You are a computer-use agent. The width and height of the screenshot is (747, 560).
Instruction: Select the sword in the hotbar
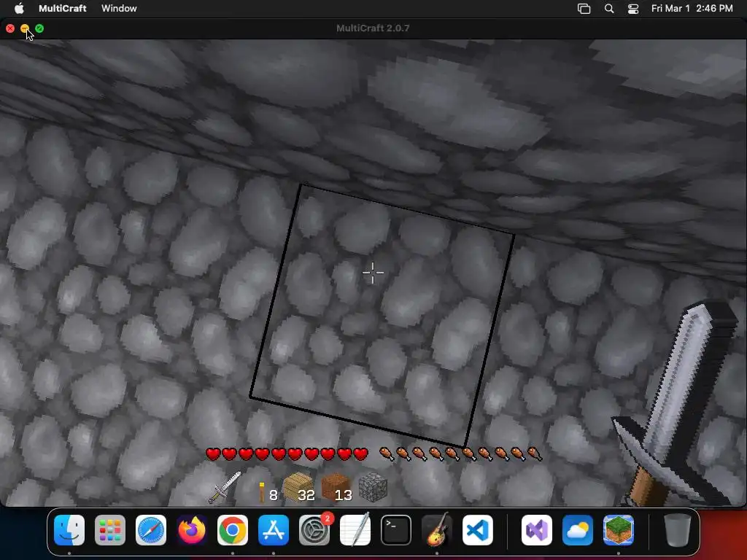(225, 487)
